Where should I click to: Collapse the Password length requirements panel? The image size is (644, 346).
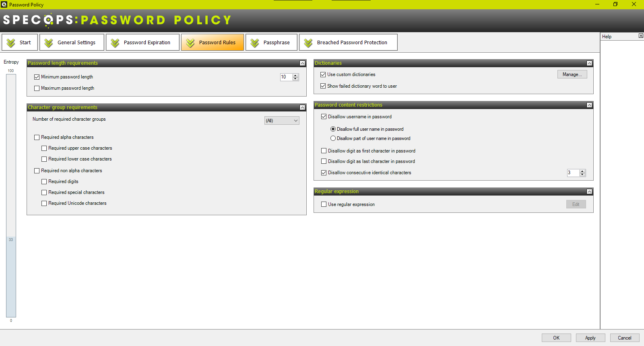click(x=302, y=63)
